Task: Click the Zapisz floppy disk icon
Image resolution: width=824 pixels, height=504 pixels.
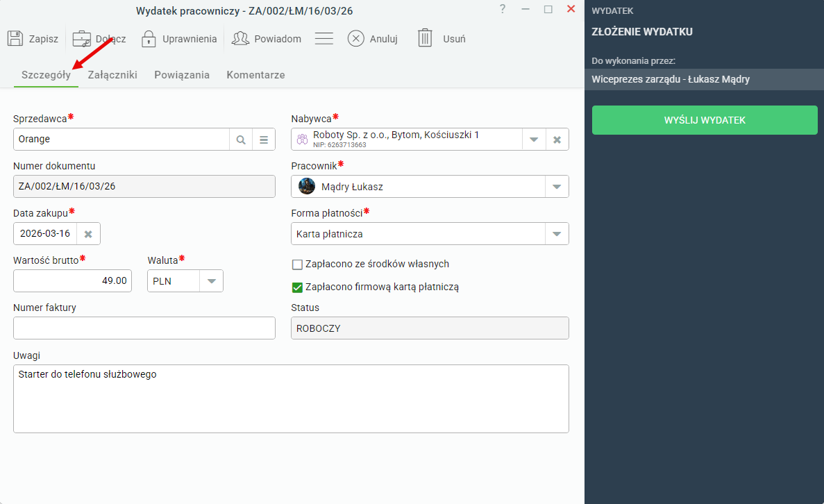Action: point(15,38)
